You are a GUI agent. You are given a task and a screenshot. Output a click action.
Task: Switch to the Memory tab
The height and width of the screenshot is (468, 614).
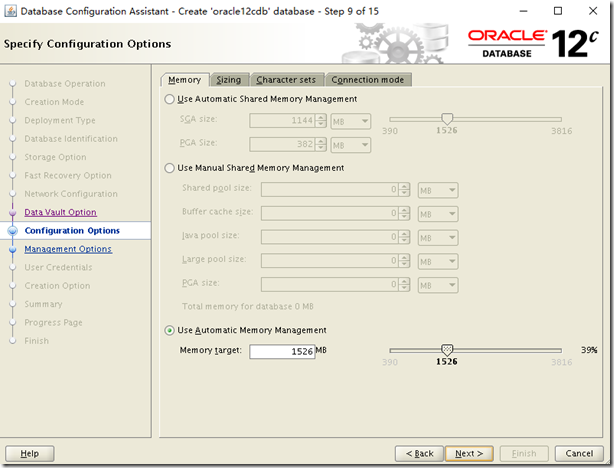click(184, 80)
